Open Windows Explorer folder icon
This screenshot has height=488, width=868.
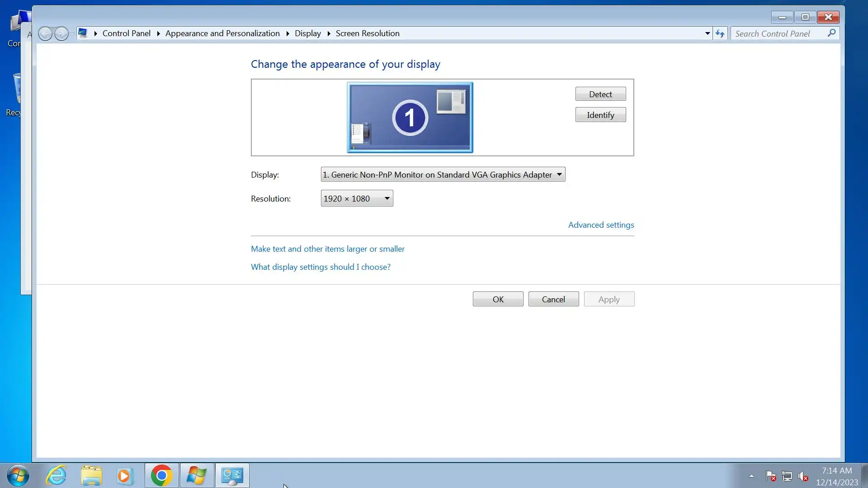click(91, 475)
